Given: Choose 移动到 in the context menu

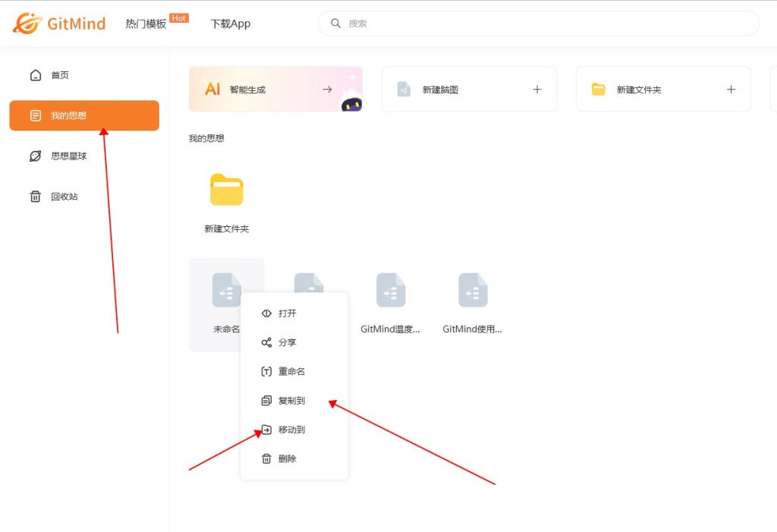Looking at the screenshot, I should point(294,430).
